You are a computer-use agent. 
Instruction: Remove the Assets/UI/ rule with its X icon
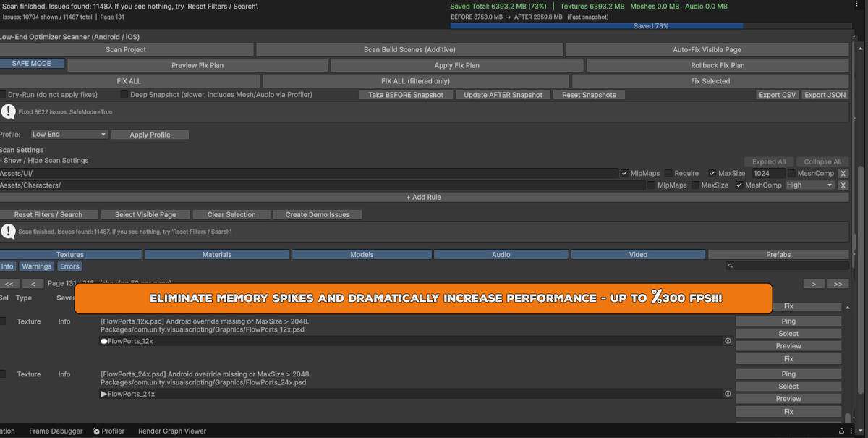[x=842, y=173]
